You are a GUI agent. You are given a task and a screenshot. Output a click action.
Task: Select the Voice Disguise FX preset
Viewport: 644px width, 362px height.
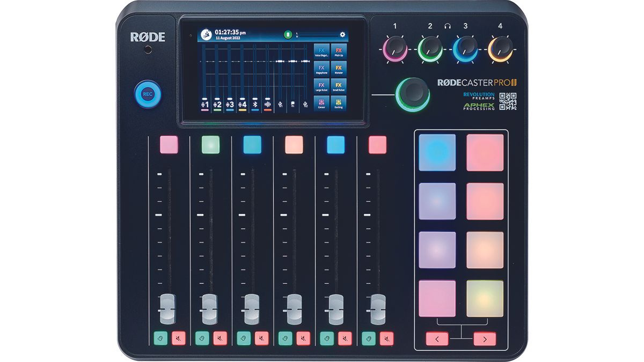(321, 52)
